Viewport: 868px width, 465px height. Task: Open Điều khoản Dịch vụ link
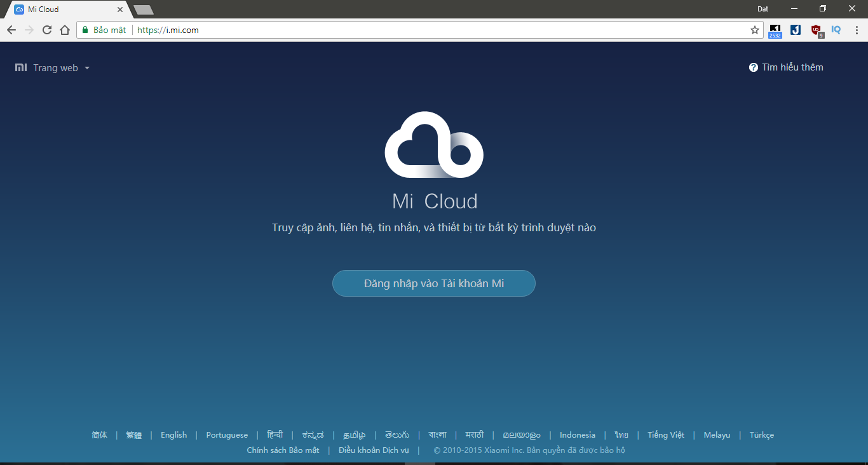(x=374, y=450)
